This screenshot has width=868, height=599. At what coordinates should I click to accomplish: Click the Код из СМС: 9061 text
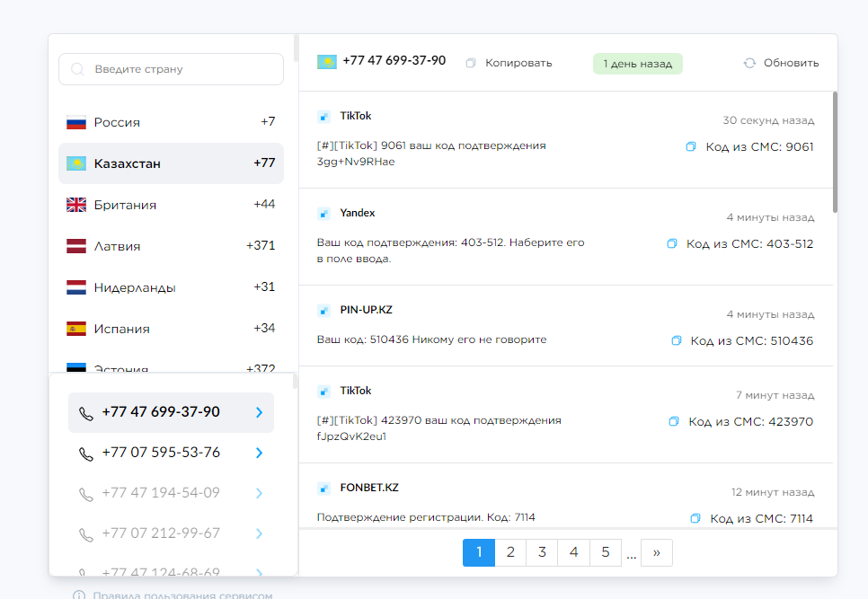pyautogui.click(x=759, y=147)
